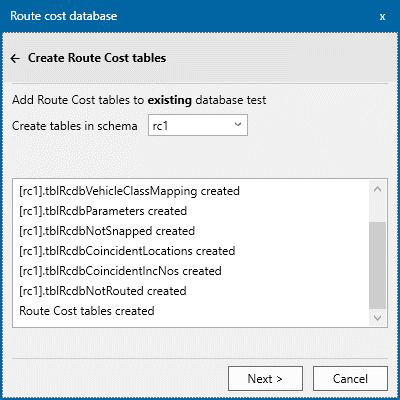Click the log scrollbar down arrow
Image resolution: width=400 pixels, height=400 pixels.
point(377,318)
